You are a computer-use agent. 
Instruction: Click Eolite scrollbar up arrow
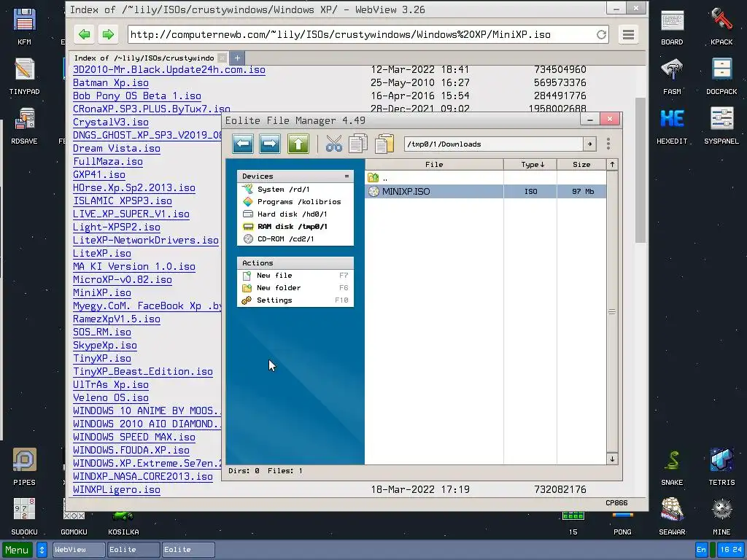[612, 164]
